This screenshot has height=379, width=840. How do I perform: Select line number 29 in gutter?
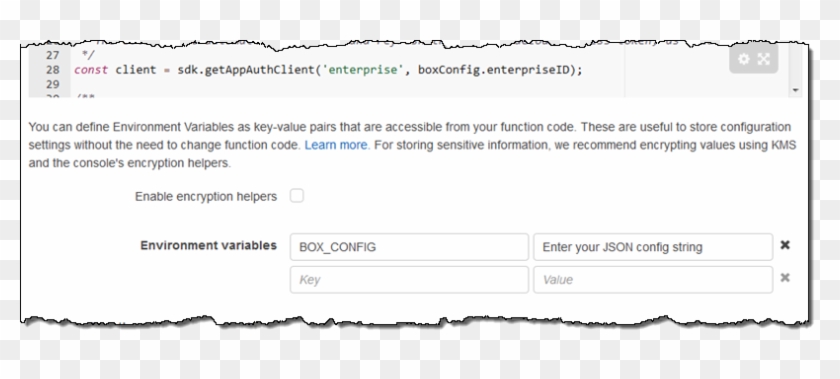[52, 84]
